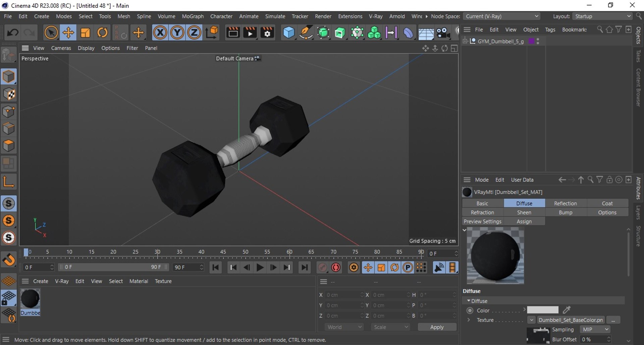Expand the Texture parameter row
The width and height of the screenshot is (644, 345).
click(469, 320)
